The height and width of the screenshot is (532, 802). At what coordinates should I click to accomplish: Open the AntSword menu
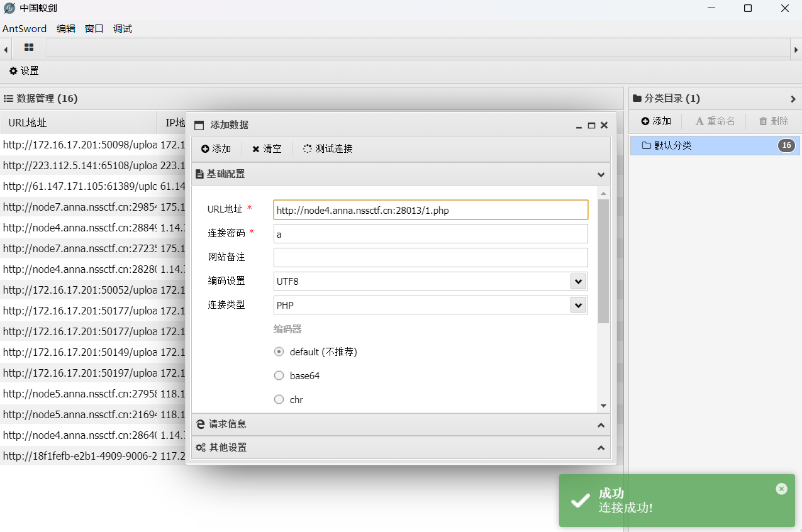coord(25,28)
